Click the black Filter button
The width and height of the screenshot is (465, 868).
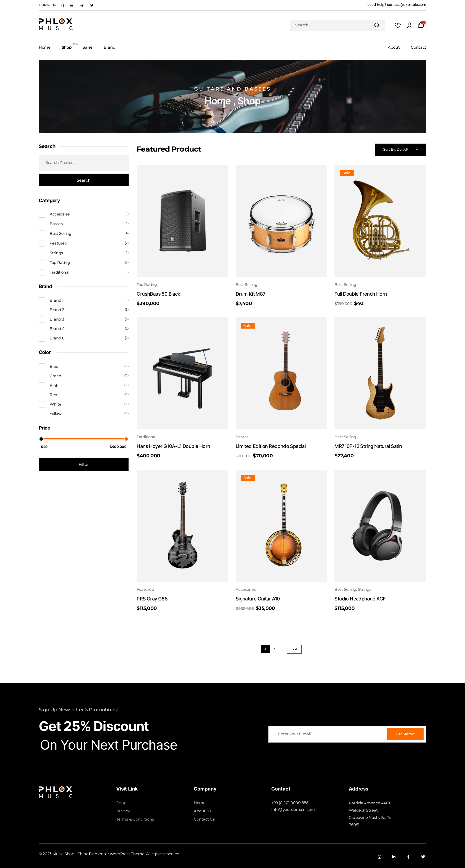(84, 464)
